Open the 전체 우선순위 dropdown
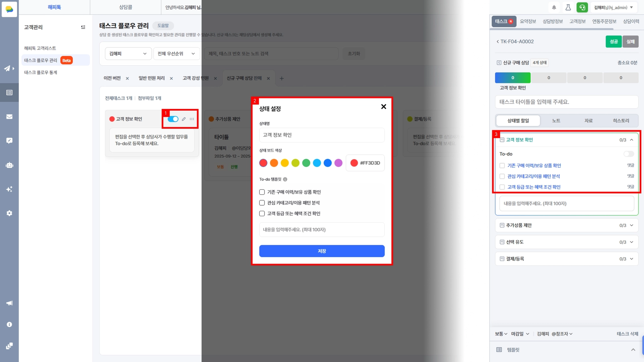The height and width of the screenshot is (362, 644). 176,54
